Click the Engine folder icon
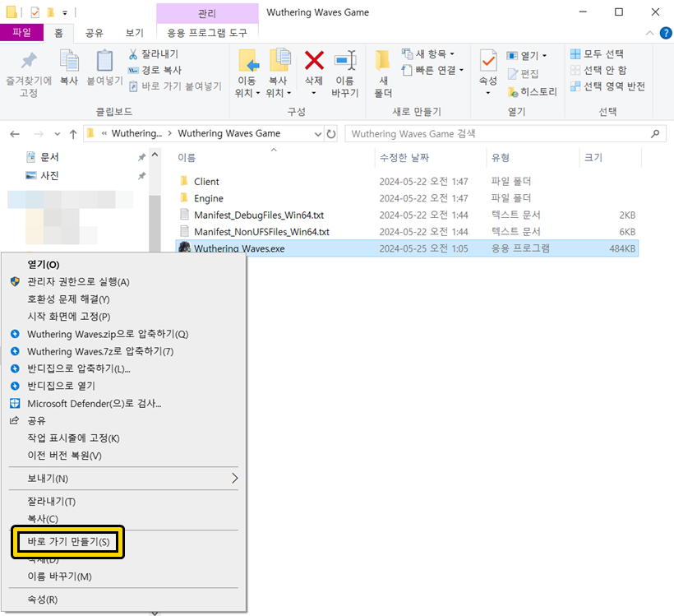Viewport: 674px width, 616px height. tap(184, 197)
